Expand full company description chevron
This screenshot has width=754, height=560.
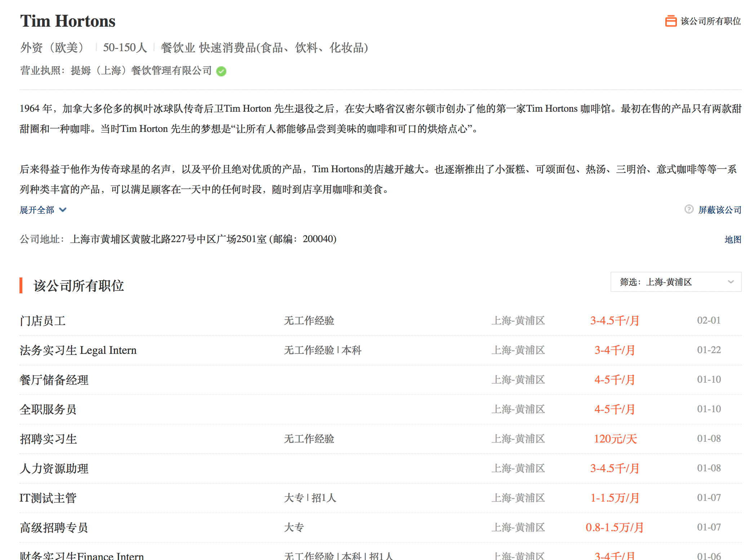(63, 210)
